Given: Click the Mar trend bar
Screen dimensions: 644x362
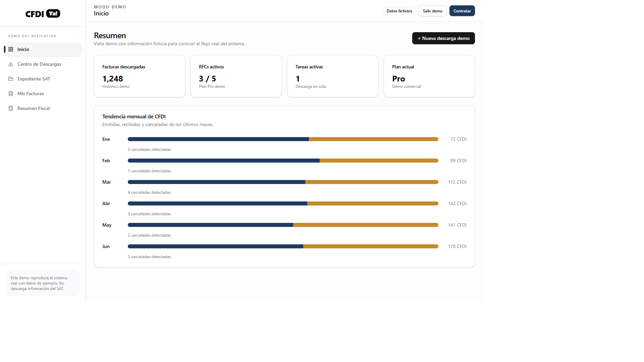Looking at the screenshot, I should coord(283,182).
